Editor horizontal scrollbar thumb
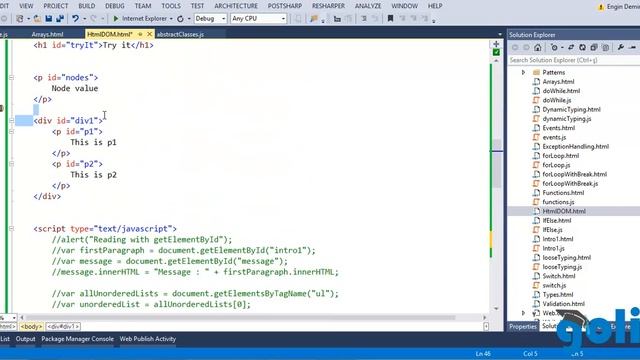The image size is (640, 360). pyautogui.click(x=241, y=317)
